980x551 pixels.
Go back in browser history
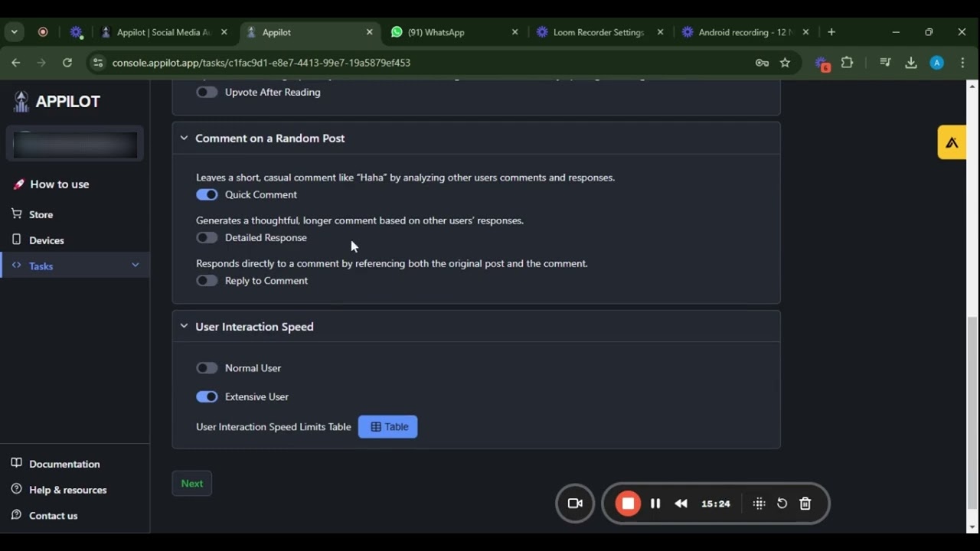click(x=15, y=63)
